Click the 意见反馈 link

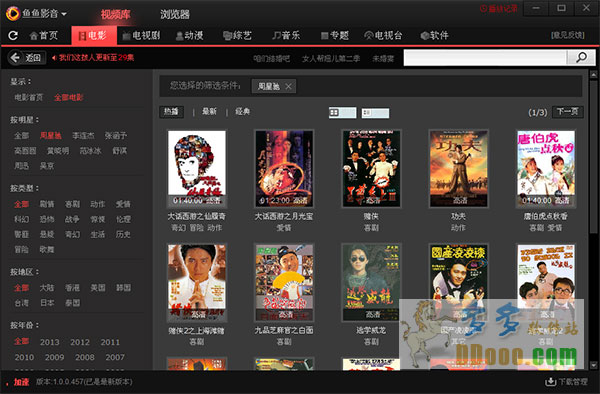tap(568, 35)
